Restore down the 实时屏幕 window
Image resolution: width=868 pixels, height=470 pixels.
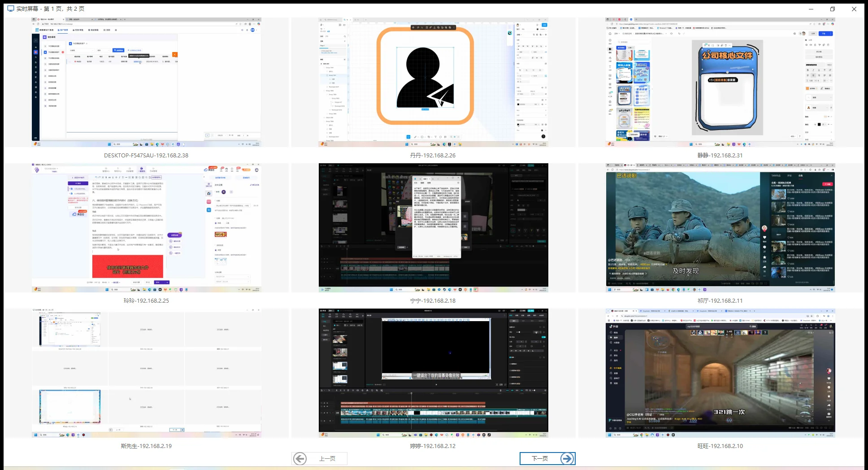click(833, 9)
